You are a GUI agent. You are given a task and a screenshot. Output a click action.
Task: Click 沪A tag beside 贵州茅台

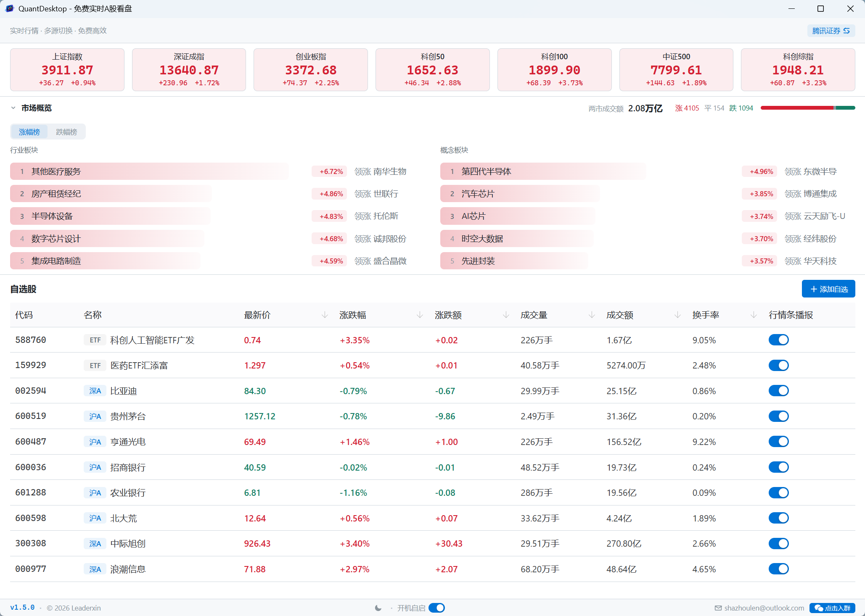click(x=95, y=416)
